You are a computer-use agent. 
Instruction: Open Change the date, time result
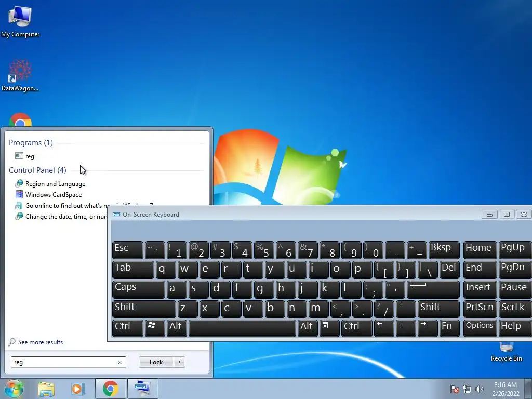61,217
